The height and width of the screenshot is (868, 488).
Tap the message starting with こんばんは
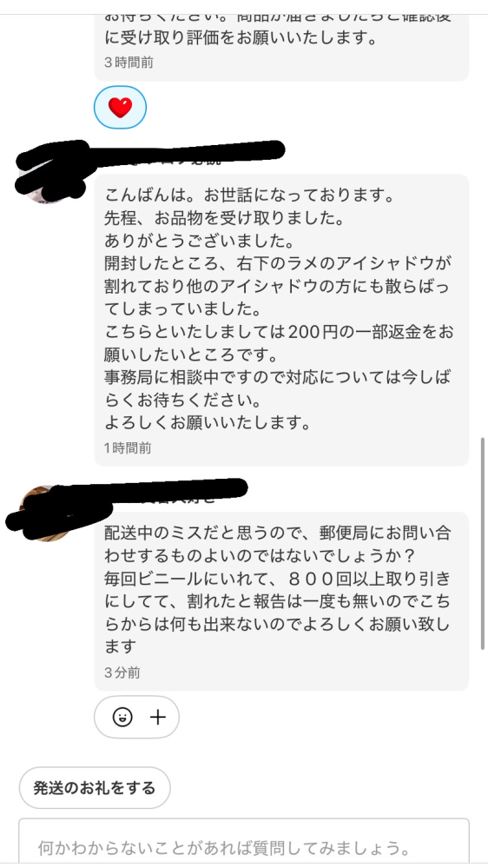coord(281,320)
